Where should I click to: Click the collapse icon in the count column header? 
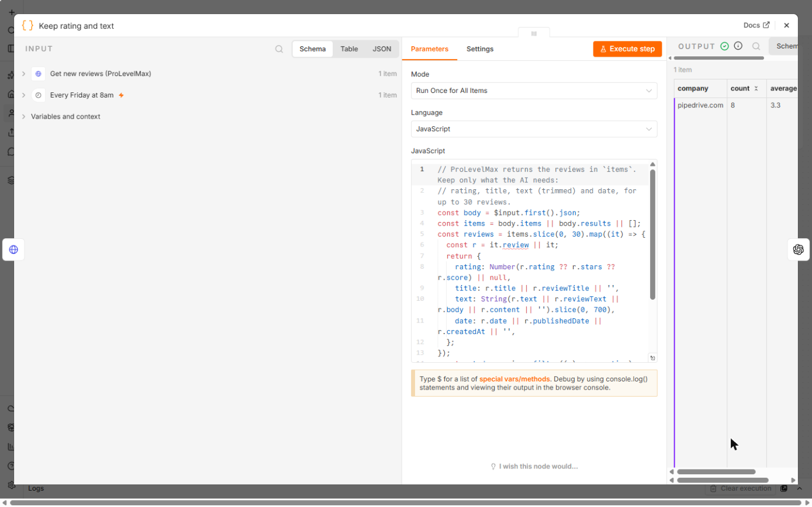tap(756, 89)
